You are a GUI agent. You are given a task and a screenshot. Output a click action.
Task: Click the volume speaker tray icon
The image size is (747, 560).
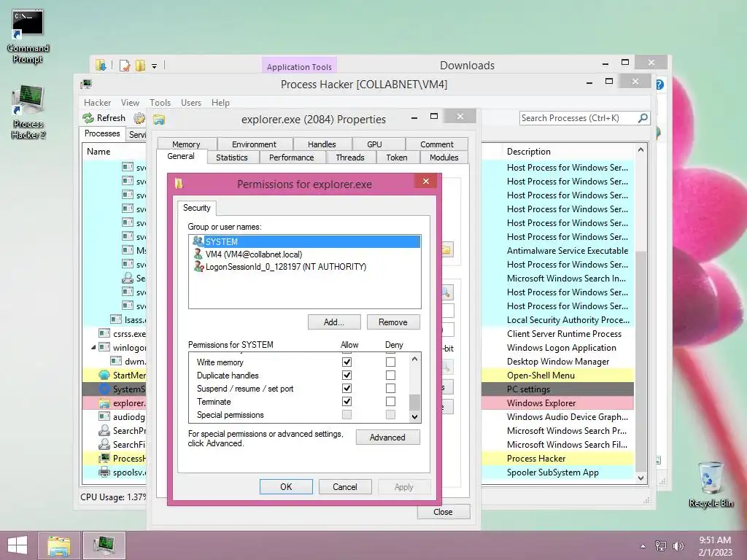click(x=678, y=546)
